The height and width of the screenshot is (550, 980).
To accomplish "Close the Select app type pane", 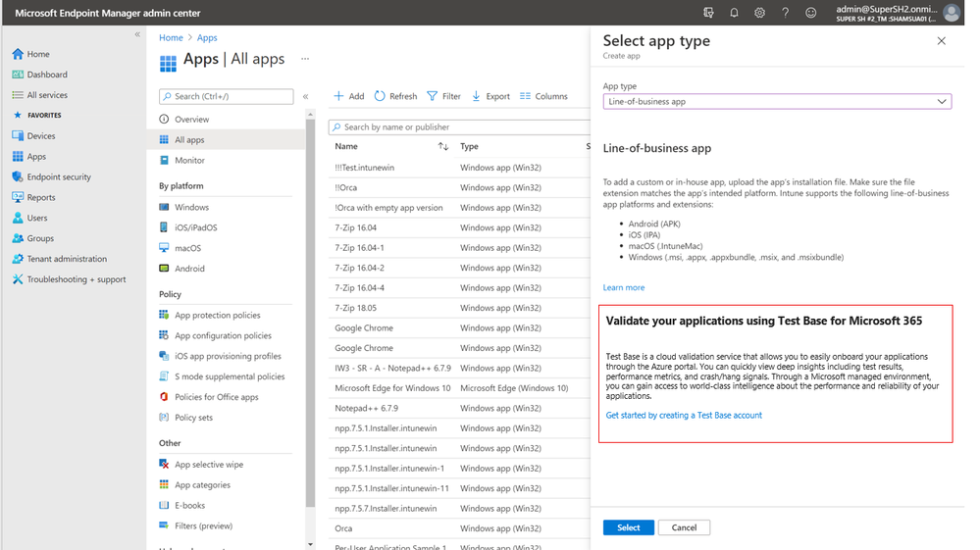I will (941, 40).
